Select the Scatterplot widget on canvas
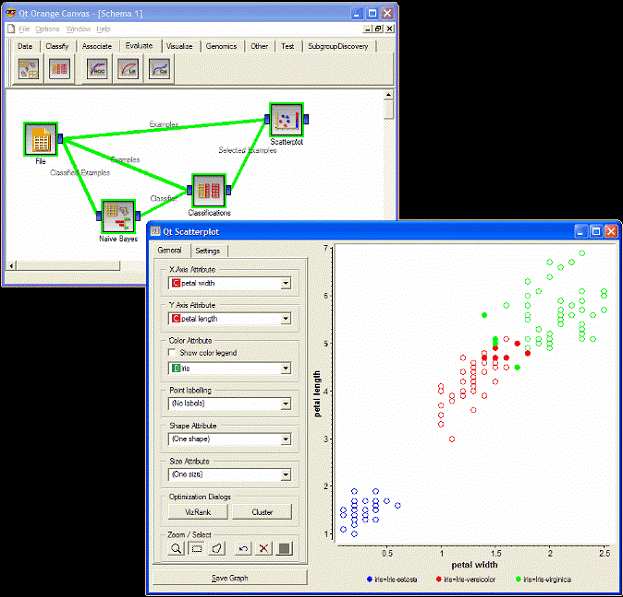The height and width of the screenshot is (597, 623). [x=287, y=121]
